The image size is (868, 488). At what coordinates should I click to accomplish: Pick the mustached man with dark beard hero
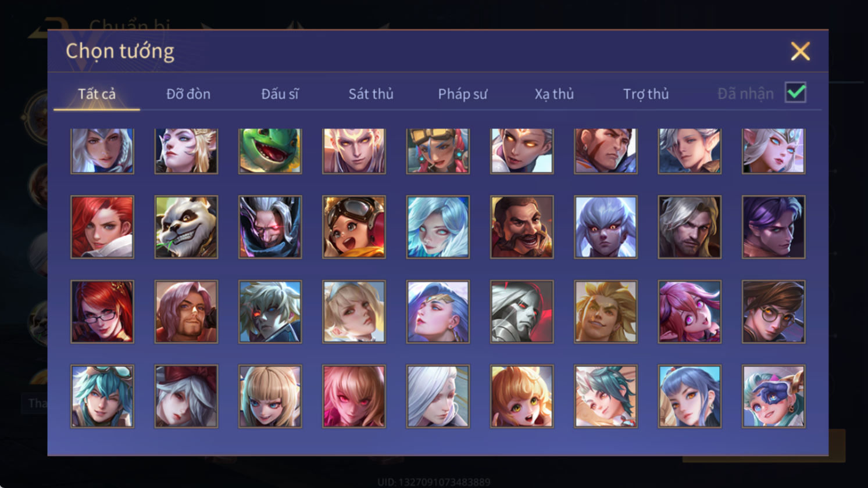[521, 227]
